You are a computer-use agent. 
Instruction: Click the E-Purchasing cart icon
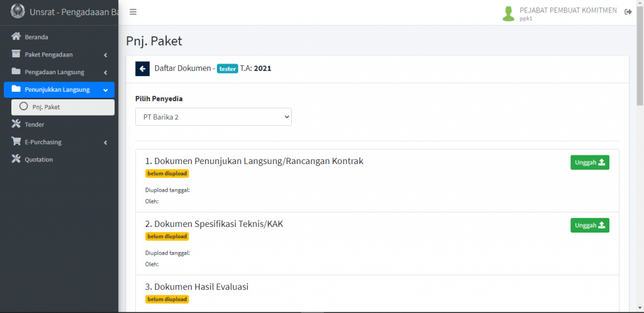coord(16,142)
